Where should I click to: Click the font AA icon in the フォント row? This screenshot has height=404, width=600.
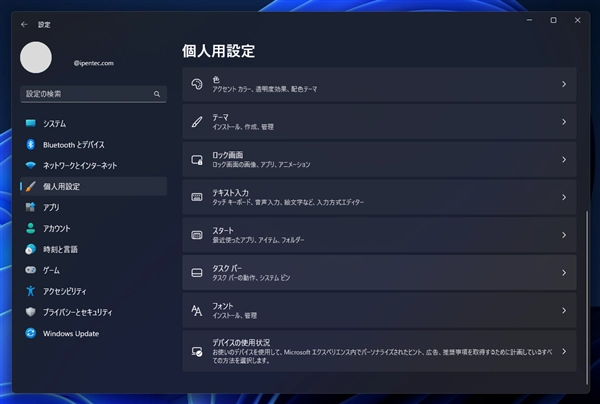(x=197, y=310)
